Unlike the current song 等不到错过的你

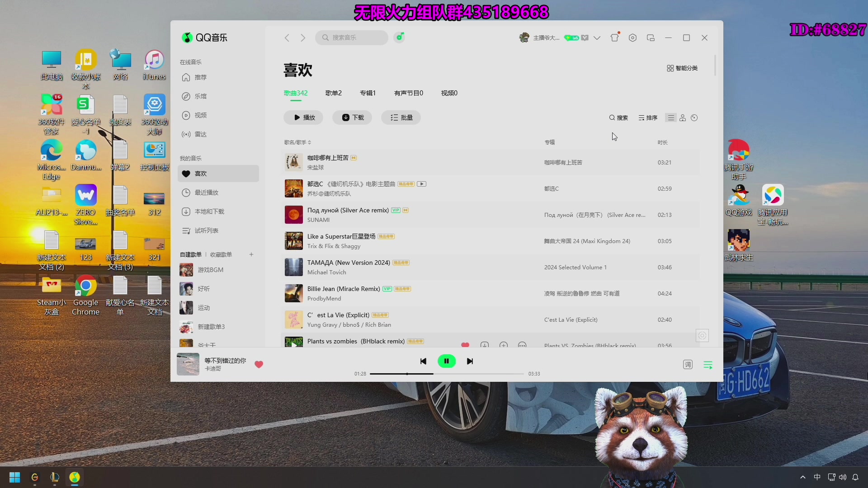pos(259,364)
